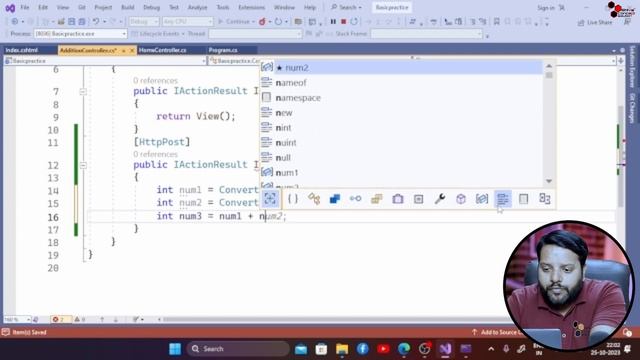Open the Solution Explorer side tab
640x360 pixels.
(632, 67)
